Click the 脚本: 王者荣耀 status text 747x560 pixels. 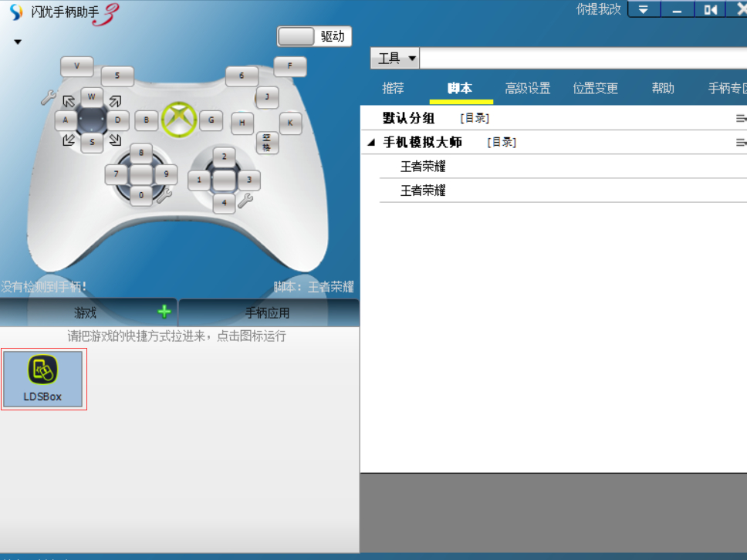point(313,287)
